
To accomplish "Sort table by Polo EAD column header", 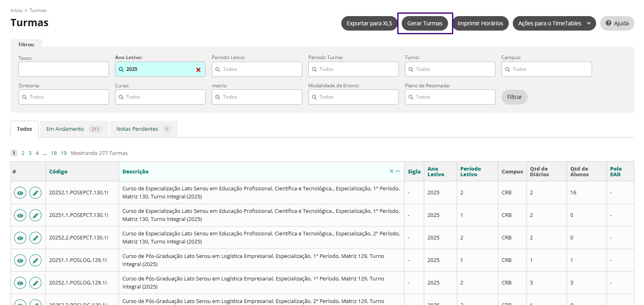I will (x=616, y=171).
